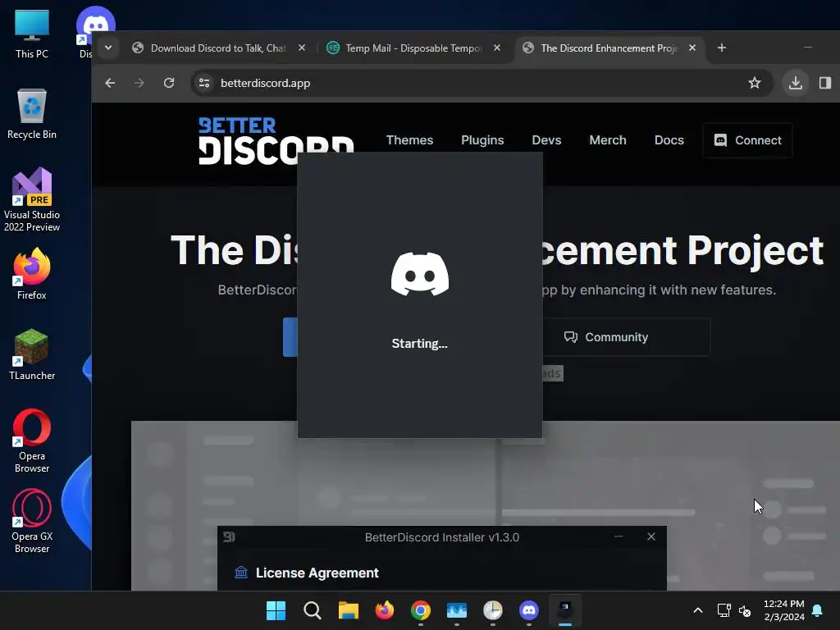This screenshot has width=840, height=630.
Task: Open taskbar Search
Action: coord(313,610)
